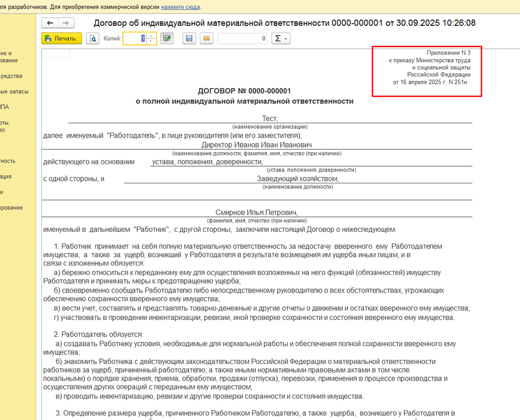This screenshot has height=420, width=520.
Task: Click the employee name 'Смирнов Илья Петрович,'
Action: [257, 212]
